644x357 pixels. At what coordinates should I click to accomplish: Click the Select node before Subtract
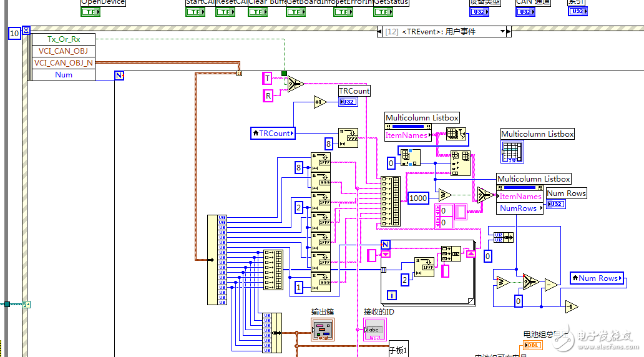pyautogui.click(x=531, y=282)
